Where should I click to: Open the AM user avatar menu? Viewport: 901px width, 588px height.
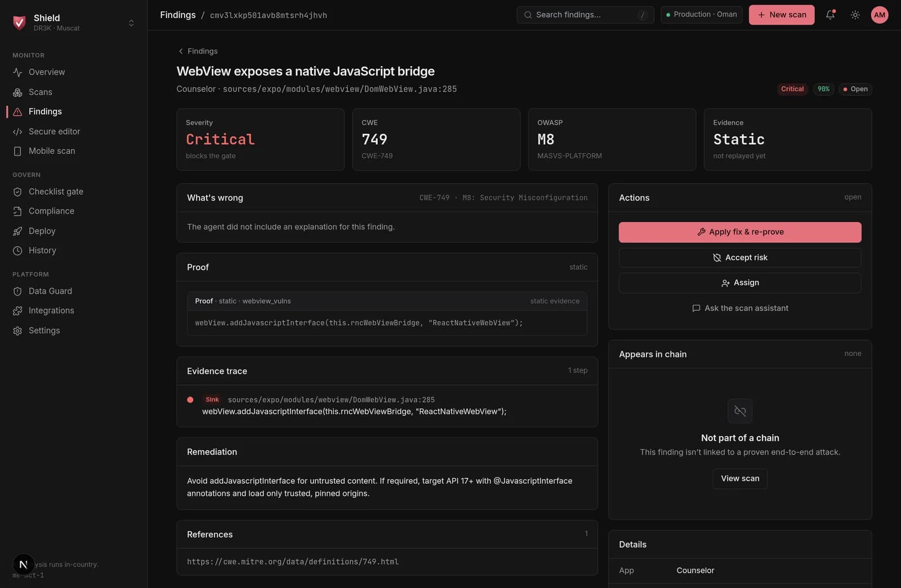880,15
